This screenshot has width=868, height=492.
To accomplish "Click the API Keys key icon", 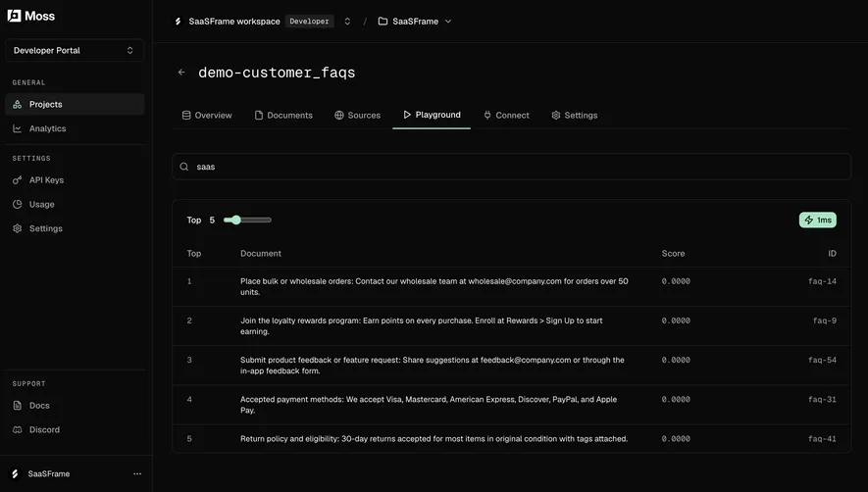I will coord(17,180).
